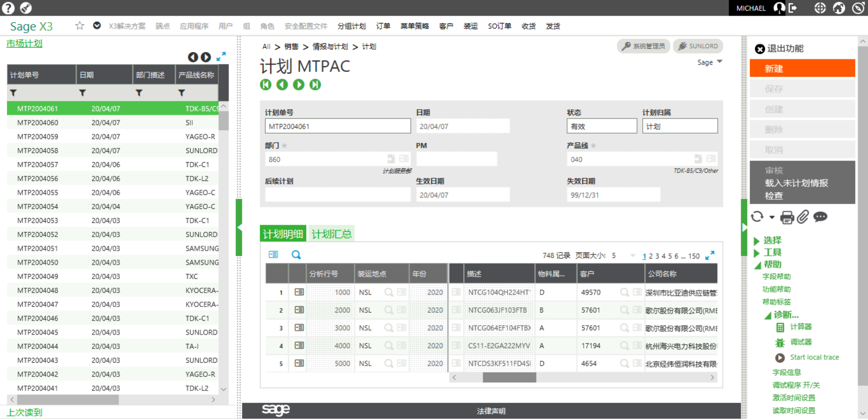Go to home icon in top bar
This screenshot has width=868, height=420.
tap(839, 8)
